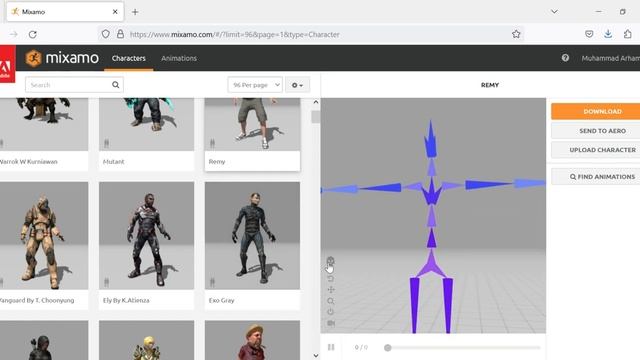Click the browser forward arrow
The width and height of the screenshot is (640, 360).
pos(13,34)
